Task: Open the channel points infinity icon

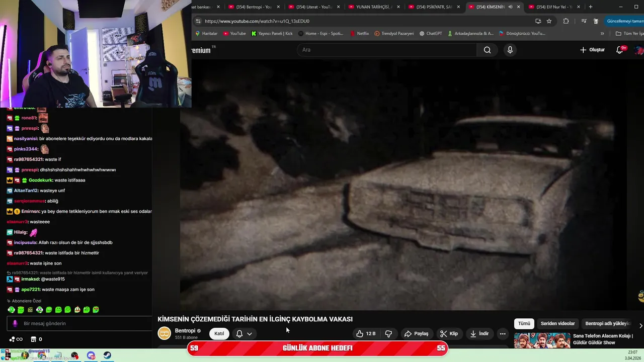Action: 16,339
